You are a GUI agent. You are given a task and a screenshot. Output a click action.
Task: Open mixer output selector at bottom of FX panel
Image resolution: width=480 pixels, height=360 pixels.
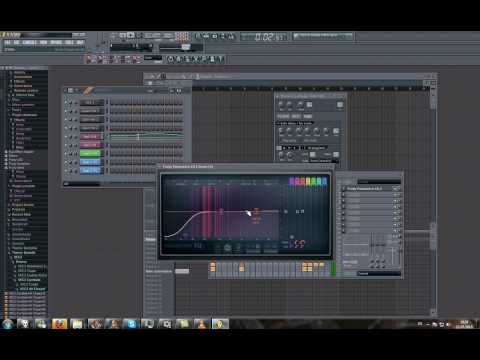coord(379,273)
